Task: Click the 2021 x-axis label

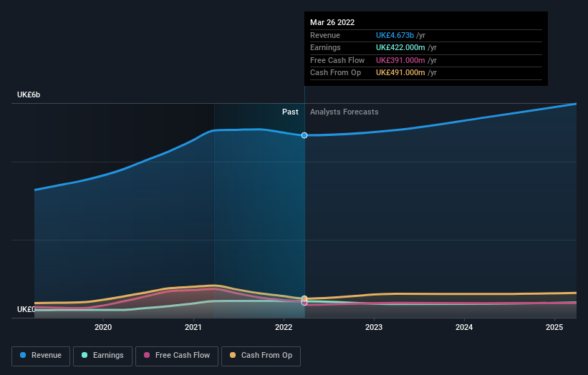Action: (193, 327)
